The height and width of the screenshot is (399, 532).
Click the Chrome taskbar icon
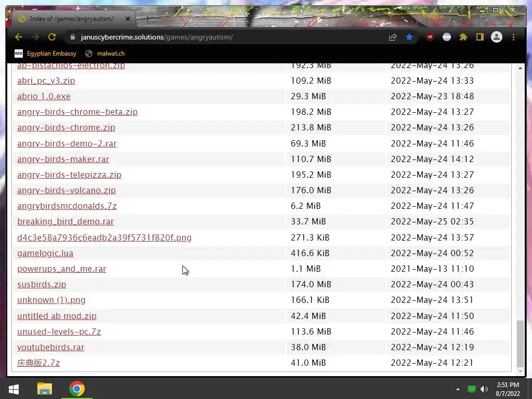(77, 389)
